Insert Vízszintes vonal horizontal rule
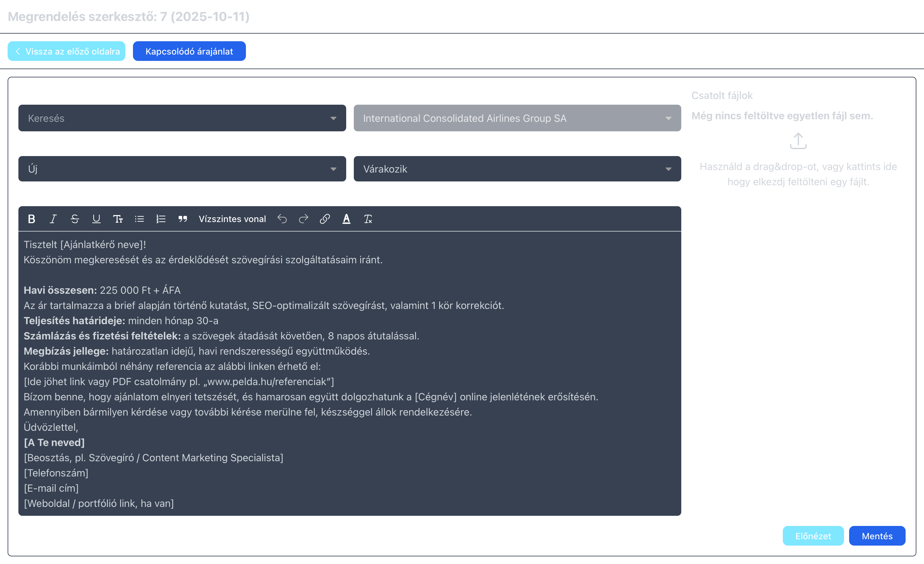The width and height of the screenshot is (924, 564). [232, 219]
